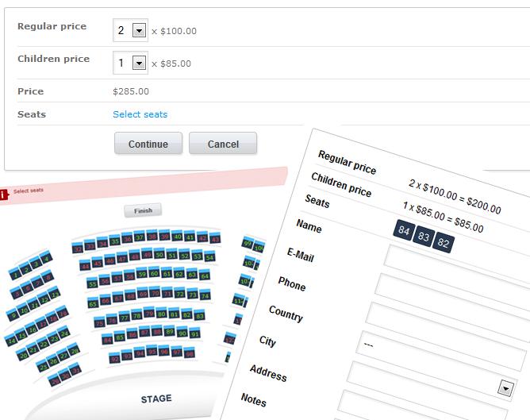This screenshot has width=530, height=420.
Task: Choose seat 99 in the right section
Action: coord(248,242)
